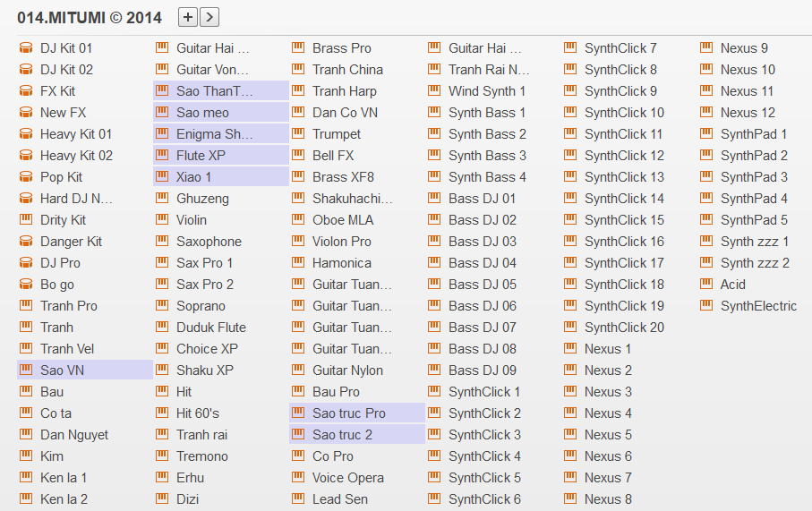Select the Flute XP instrument
The height and width of the screenshot is (511, 812).
pyautogui.click(x=201, y=156)
